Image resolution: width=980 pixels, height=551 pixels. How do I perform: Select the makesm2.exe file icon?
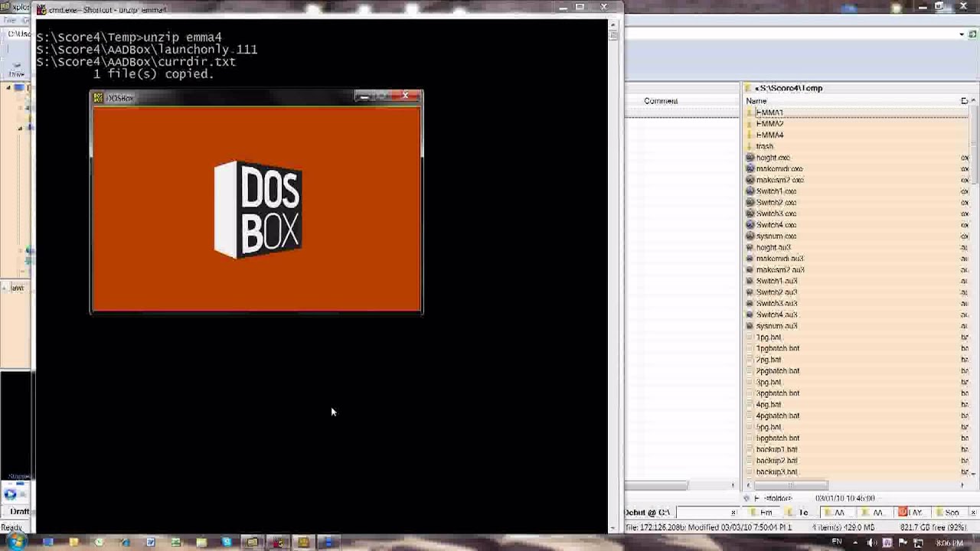pos(750,180)
